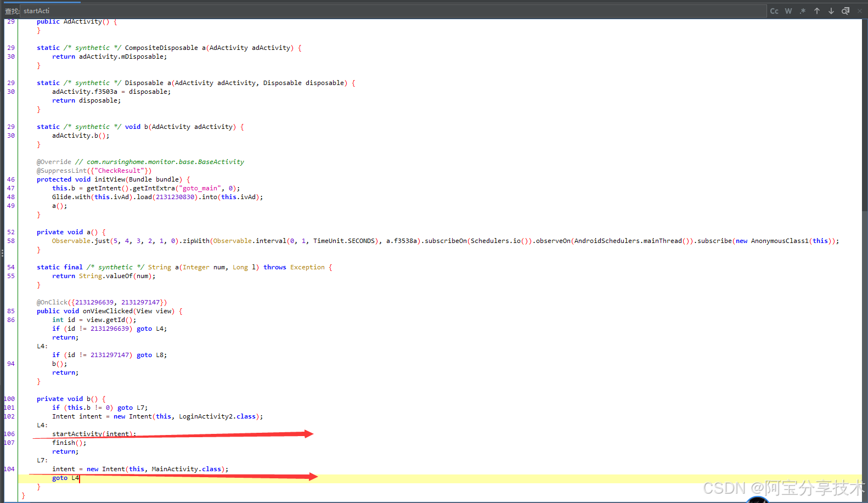The height and width of the screenshot is (503, 868).
Task: Click line number 106 in the gutter
Action: pyautogui.click(x=10, y=434)
